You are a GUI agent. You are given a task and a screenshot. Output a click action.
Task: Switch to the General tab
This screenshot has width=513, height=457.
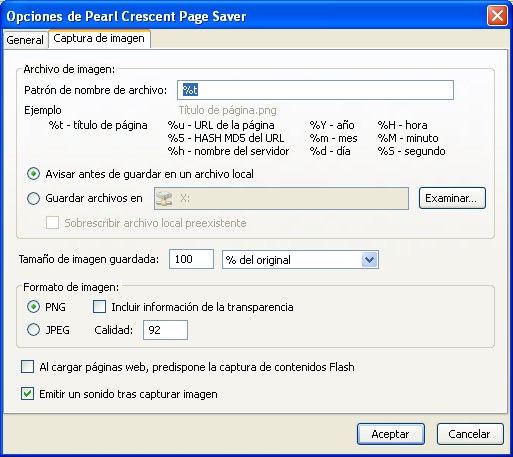(25, 40)
